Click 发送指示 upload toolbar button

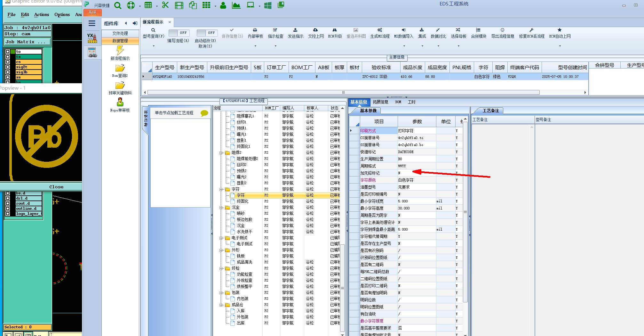point(295,33)
